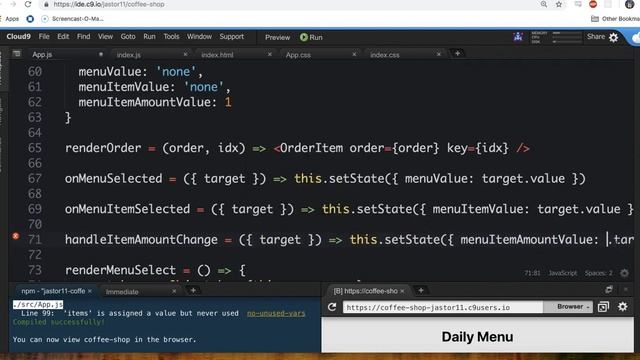The height and width of the screenshot is (360, 640).
Task: Click cursor position 71:81 in status bar
Action: (532, 273)
